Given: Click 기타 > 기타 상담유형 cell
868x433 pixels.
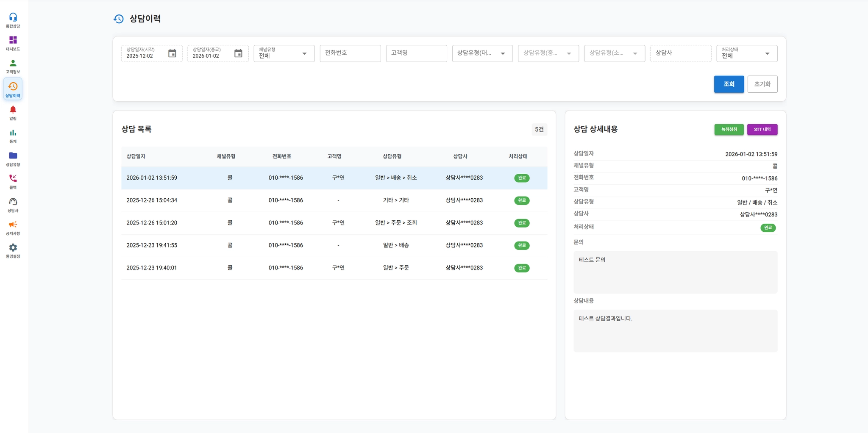Looking at the screenshot, I should (x=396, y=200).
